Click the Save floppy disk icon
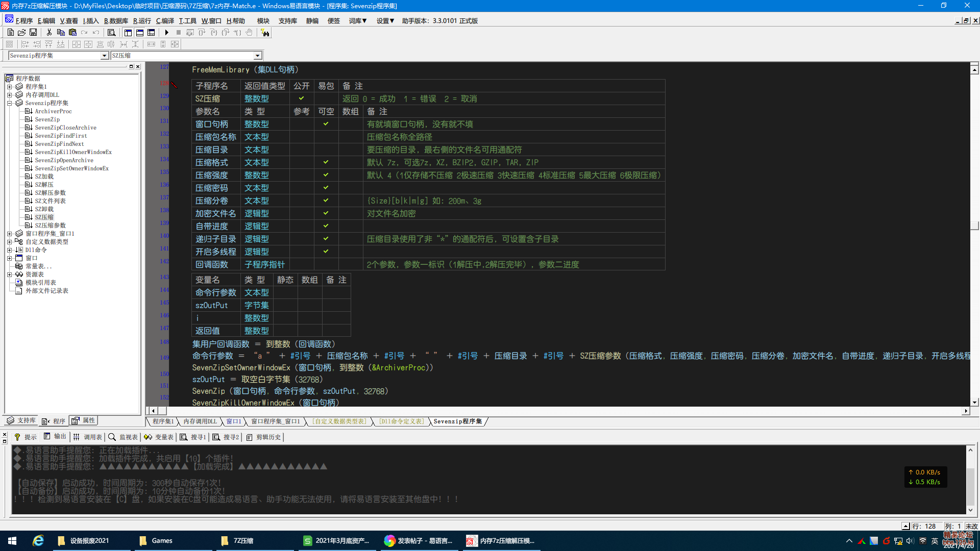 point(33,32)
